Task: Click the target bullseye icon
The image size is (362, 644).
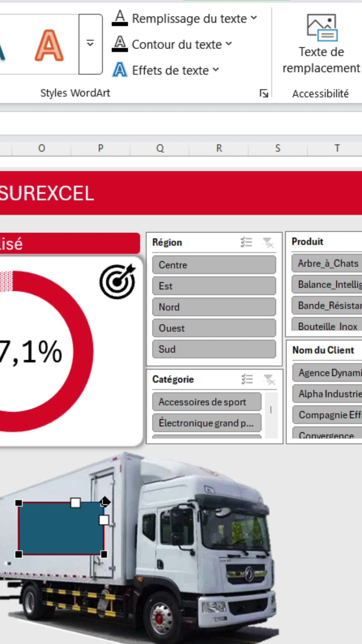Action: pos(118,281)
